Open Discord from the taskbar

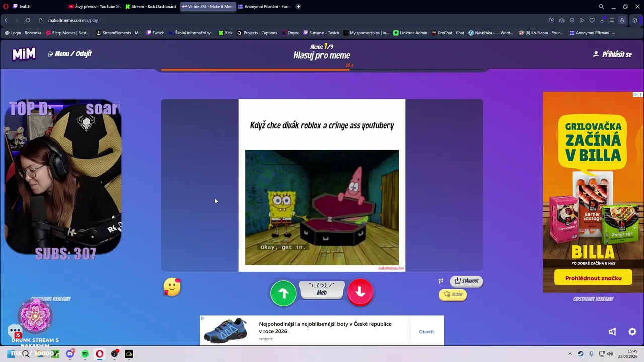(x=70, y=354)
